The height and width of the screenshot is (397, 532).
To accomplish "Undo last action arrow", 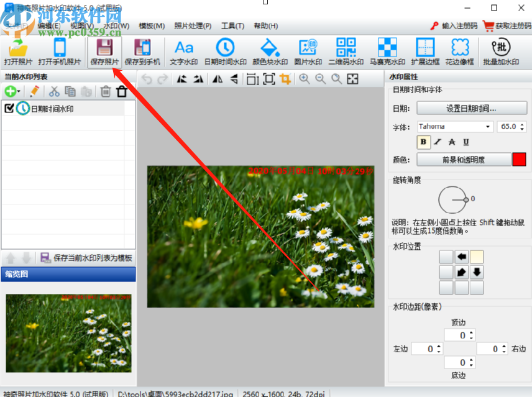I will click(147, 79).
